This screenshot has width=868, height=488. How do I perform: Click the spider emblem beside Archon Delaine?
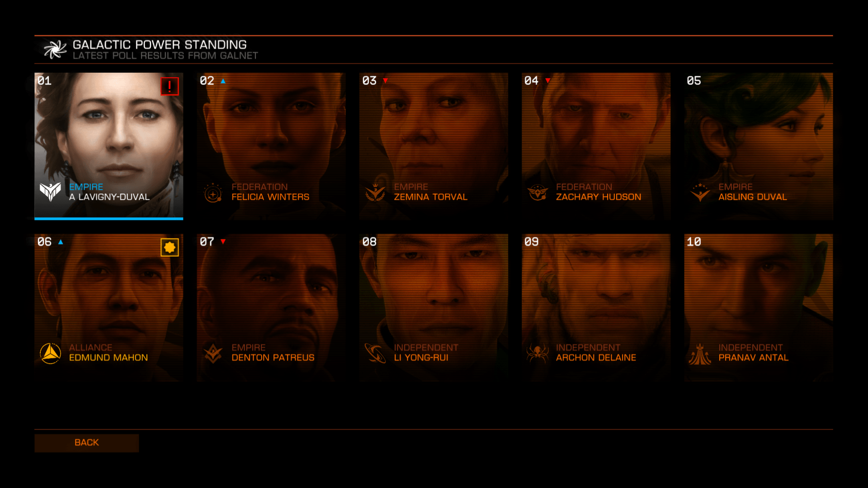pos(537,353)
